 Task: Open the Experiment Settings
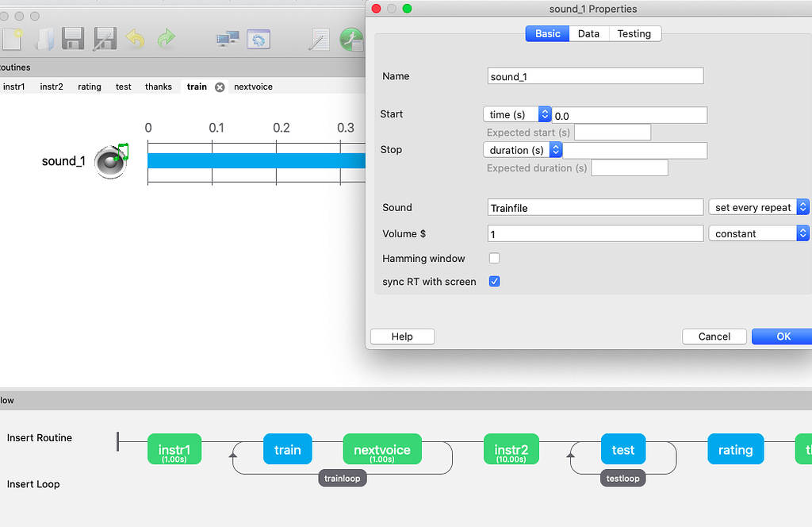click(x=259, y=39)
